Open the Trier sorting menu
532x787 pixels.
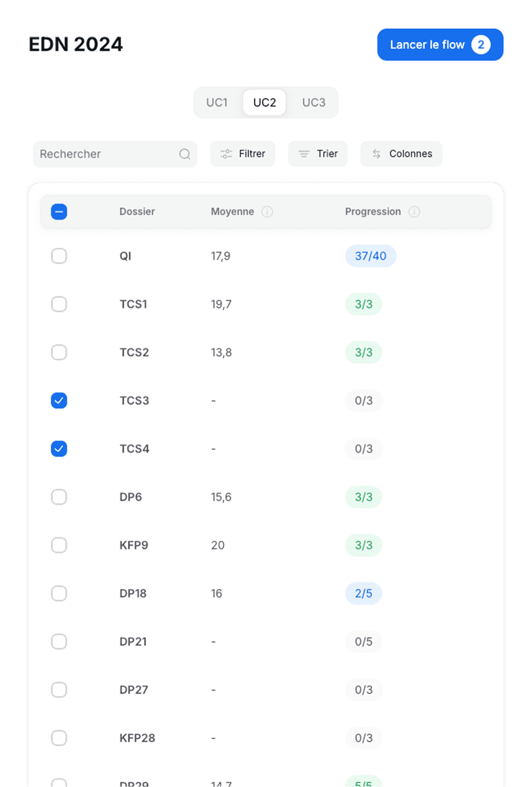[x=318, y=154]
